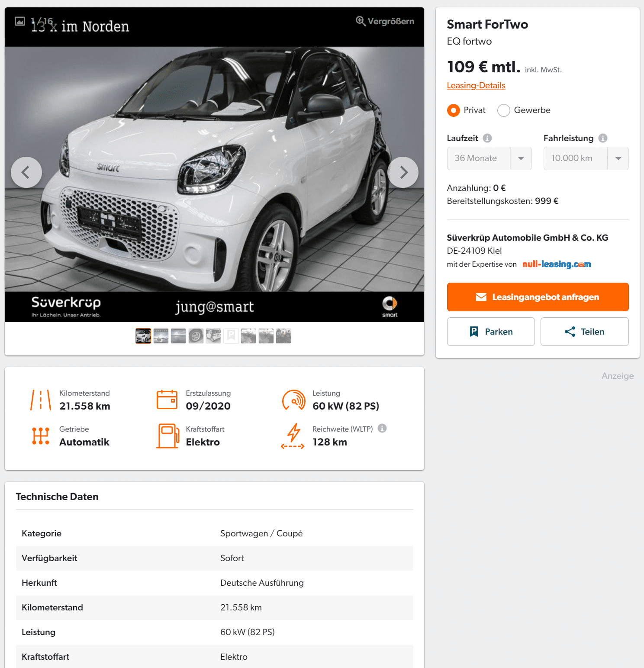Click the Sportwagen / Coupé value
This screenshot has width=644, height=668.
click(x=261, y=533)
